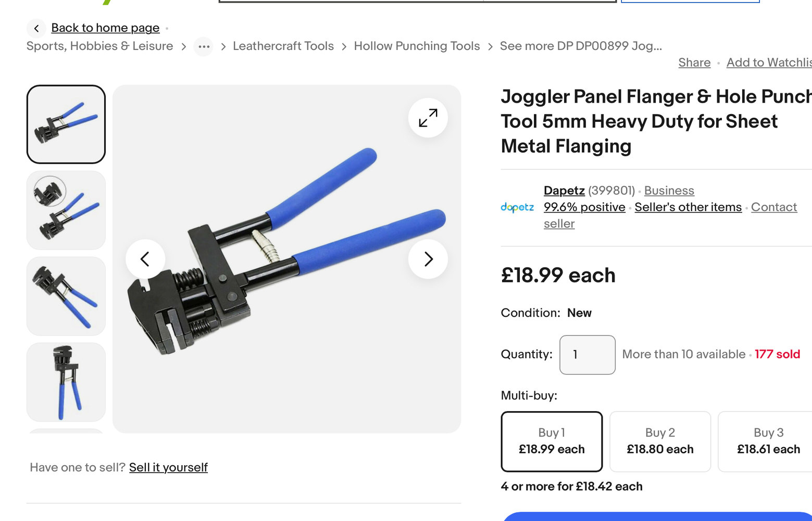
Task: Show the previous product image
Action: coord(145,259)
